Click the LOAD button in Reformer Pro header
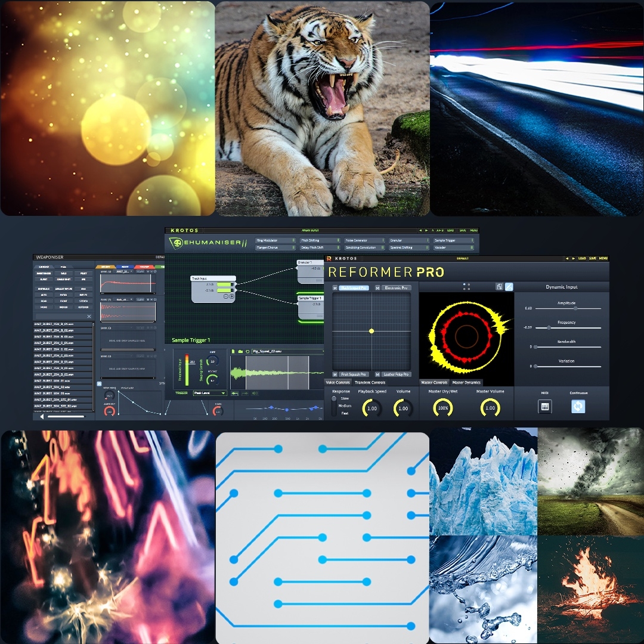Screen dimensions: 644x644 pyautogui.click(x=582, y=258)
